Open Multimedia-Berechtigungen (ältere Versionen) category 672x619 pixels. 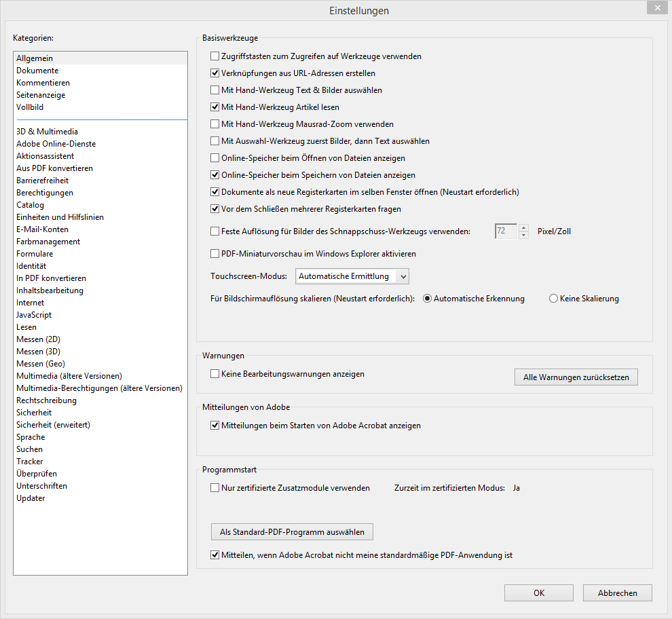100,388
